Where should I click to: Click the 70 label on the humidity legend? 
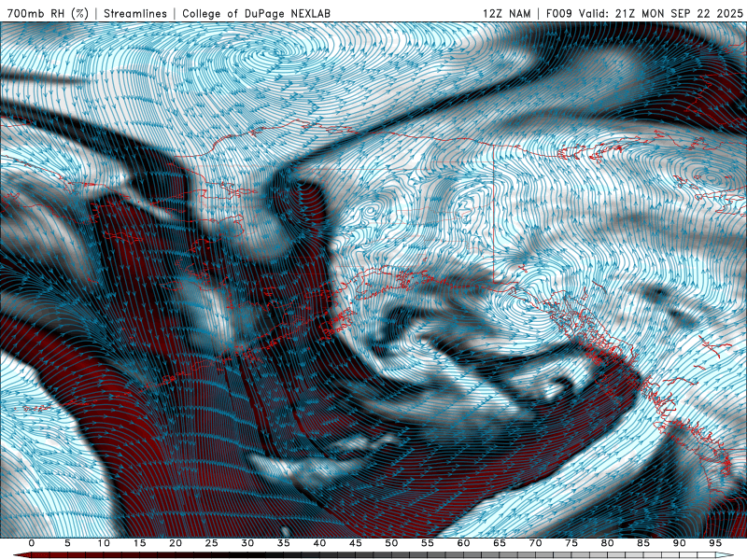[535, 543]
